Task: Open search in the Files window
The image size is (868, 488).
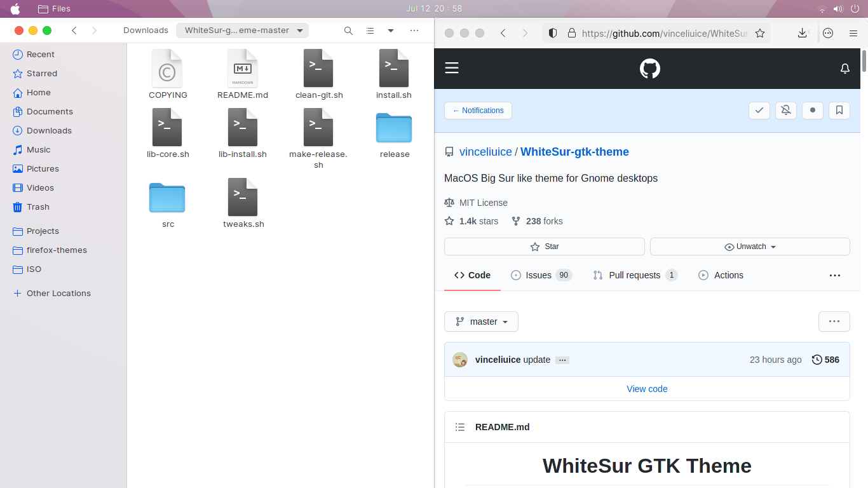Action: point(348,30)
